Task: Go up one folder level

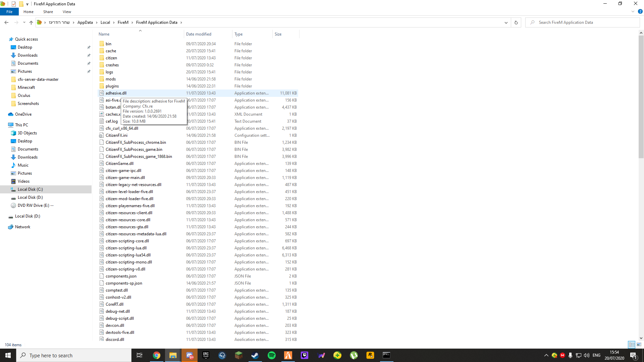Action: (x=31, y=22)
